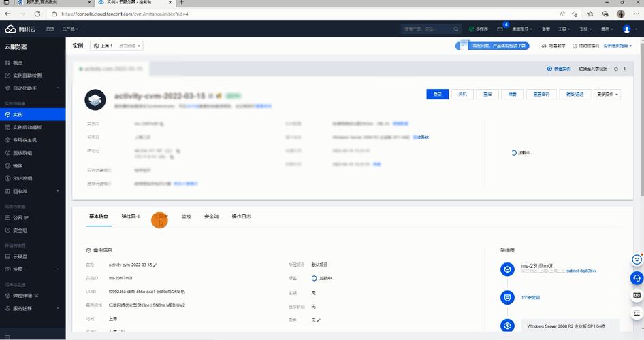Click the top bar search field

(426, 29)
